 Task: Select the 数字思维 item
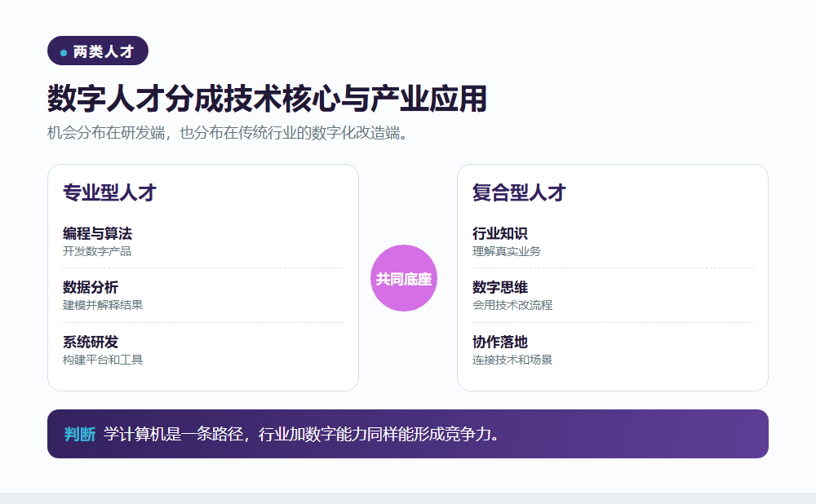point(500,287)
